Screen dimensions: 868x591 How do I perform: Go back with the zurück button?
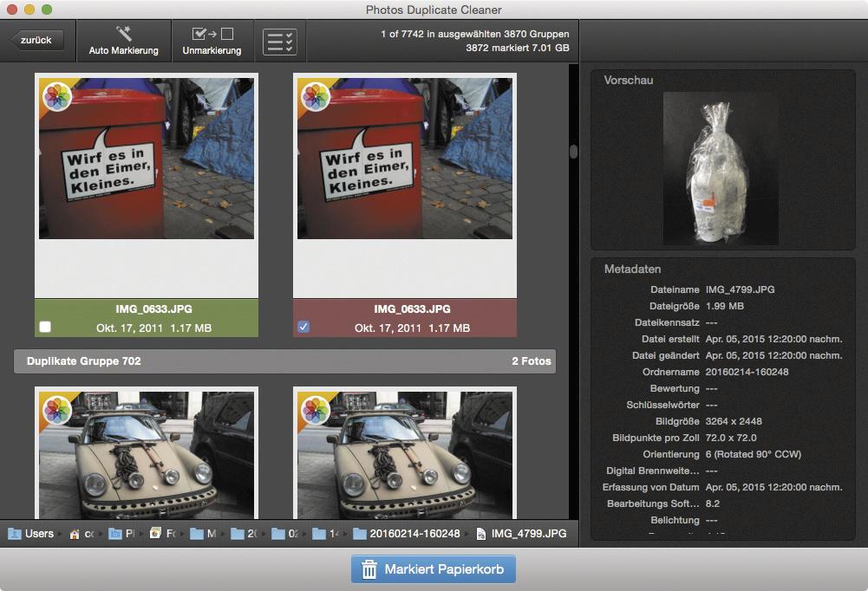click(36, 40)
